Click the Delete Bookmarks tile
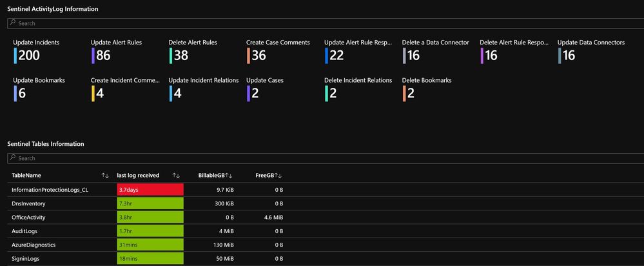The height and width of the screenshot is (266, 644). (x=427, y=89)
